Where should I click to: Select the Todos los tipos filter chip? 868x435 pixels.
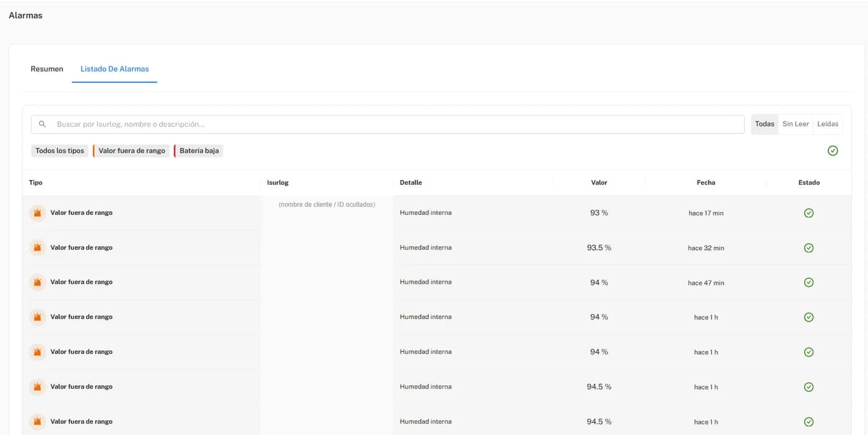pyautogui.click(x=60, y=151)
